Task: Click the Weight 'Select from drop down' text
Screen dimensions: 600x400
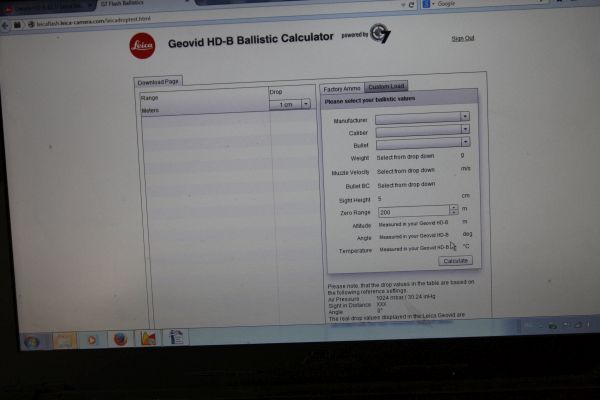Action: pos(405,157)
